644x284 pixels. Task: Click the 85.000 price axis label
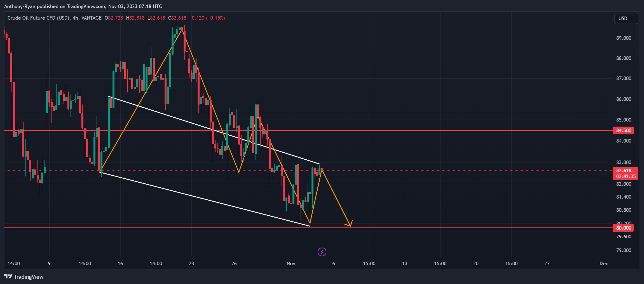pyautogui.click(x=624, y=120)
